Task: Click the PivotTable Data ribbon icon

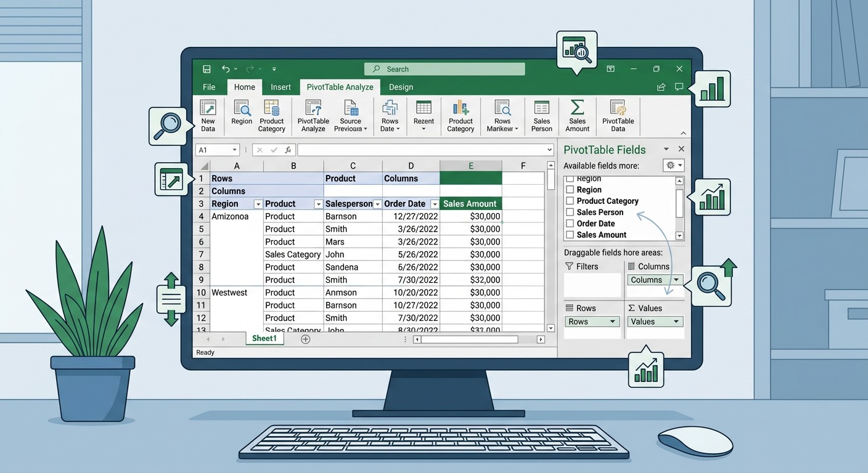Action: (618, 107)
